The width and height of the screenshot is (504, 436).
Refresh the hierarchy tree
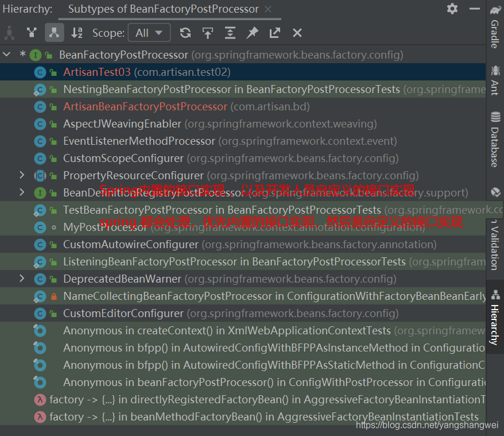(185, 33)
